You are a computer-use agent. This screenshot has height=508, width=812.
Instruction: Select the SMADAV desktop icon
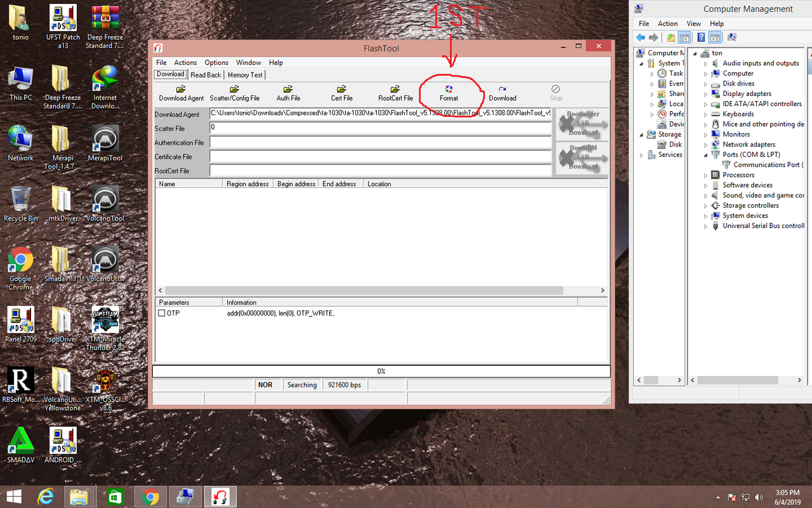[x=20, y=445]
